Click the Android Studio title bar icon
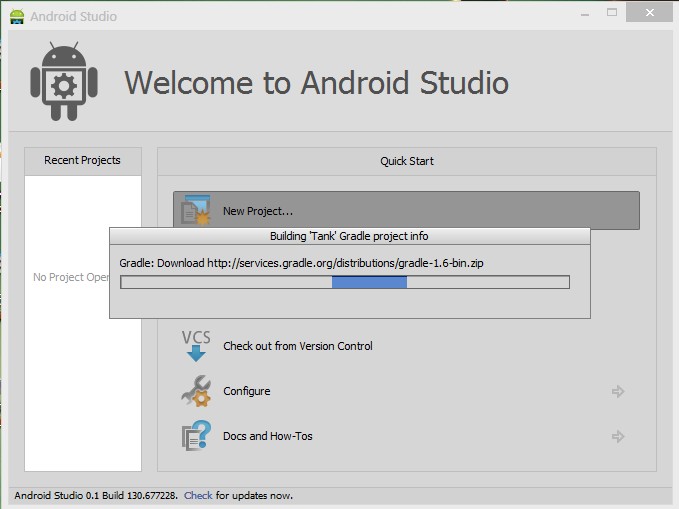This screenshot has width=679, height=509. click(x=17, y=16)
